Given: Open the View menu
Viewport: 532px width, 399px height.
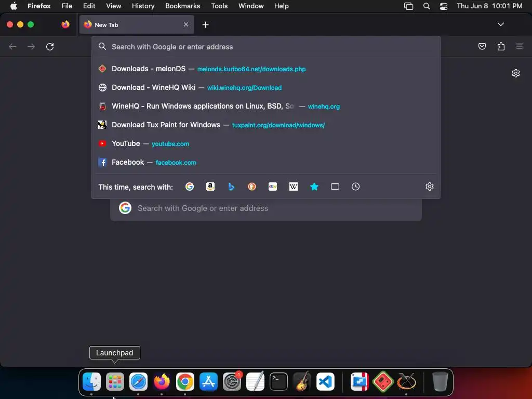Looking at the screenshot, I should coord(113,6).
